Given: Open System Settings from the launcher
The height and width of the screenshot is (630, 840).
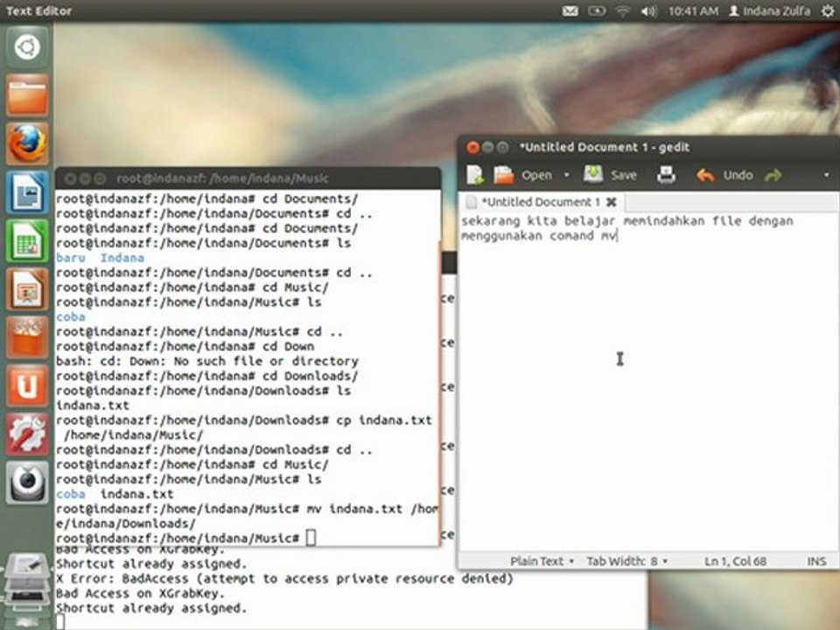Looking at the screenshot, I should tap(27, 434).
